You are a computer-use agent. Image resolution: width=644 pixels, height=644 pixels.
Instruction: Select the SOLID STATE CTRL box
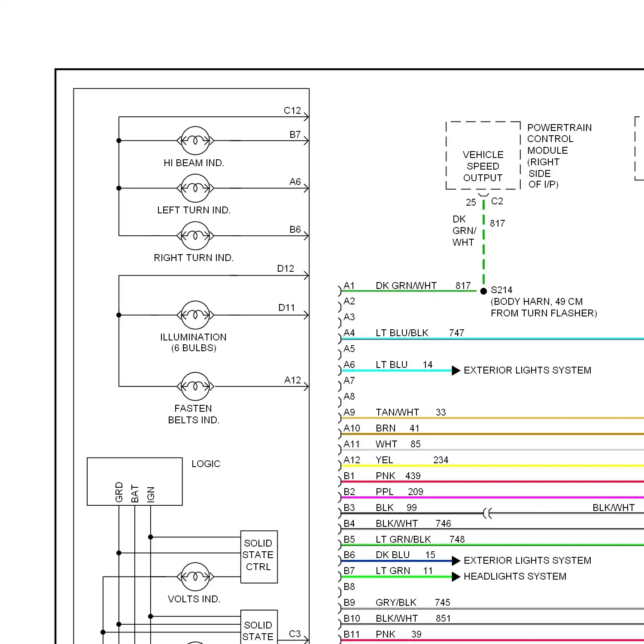[x=259, y=557]
